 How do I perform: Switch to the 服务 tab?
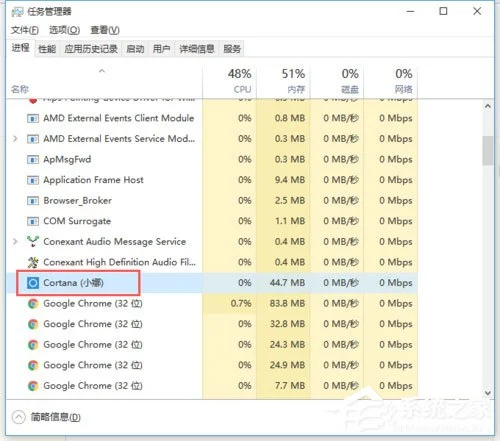pos(232,49)
